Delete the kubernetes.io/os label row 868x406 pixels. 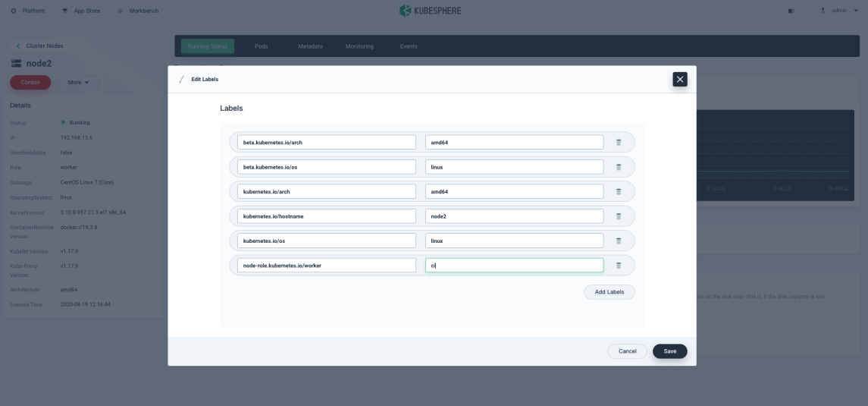[x=618, y=241]
